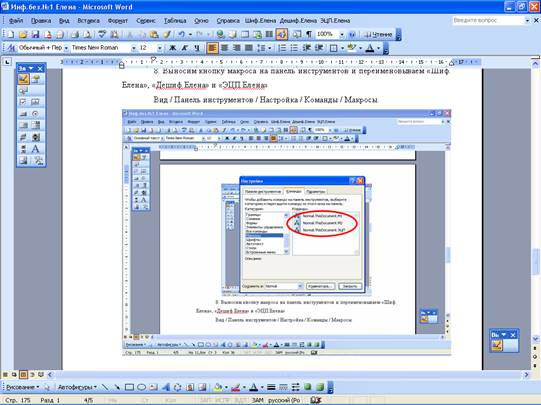
Task: Click the font color swatch button
Action: 370,48
